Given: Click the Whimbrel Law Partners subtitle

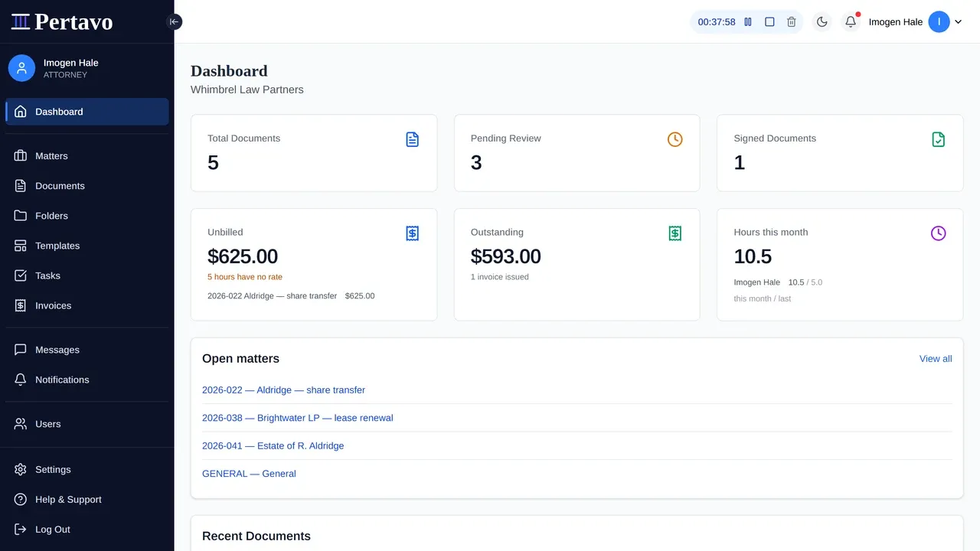Looking at the screenshot, I should coord(247,90).
